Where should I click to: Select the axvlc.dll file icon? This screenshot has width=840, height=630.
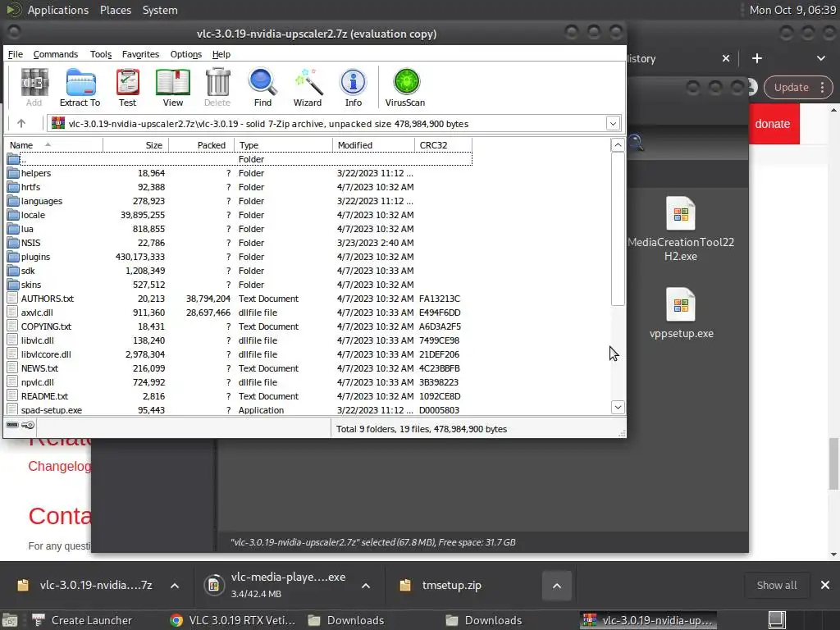click(13, 313)
